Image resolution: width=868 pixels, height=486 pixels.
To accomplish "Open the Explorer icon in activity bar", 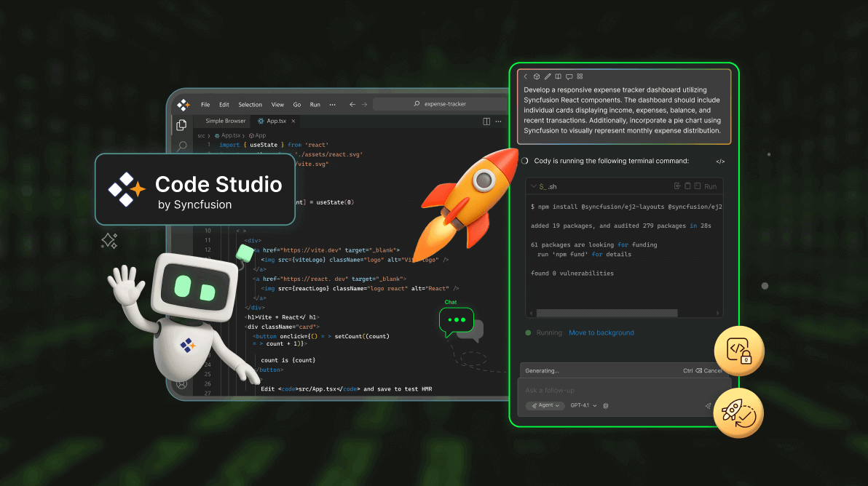I will [x=182, y=125].
